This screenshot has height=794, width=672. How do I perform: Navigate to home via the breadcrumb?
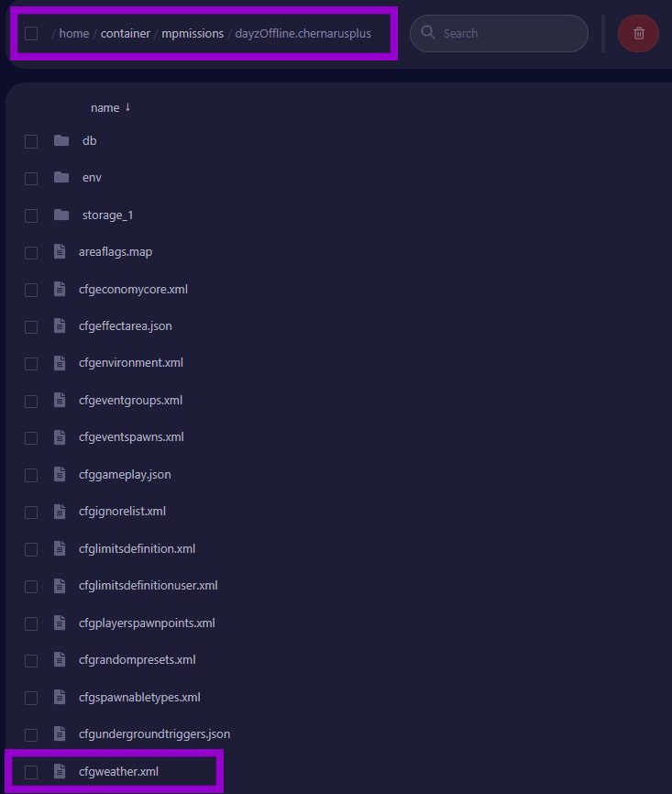(x=73, y=32)
